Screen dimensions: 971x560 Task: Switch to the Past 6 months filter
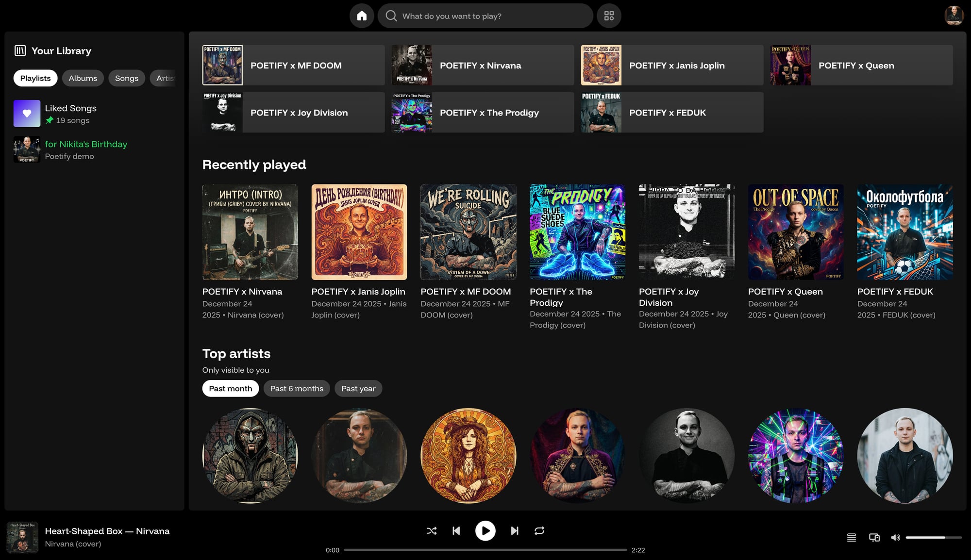(x=296, y=388)
